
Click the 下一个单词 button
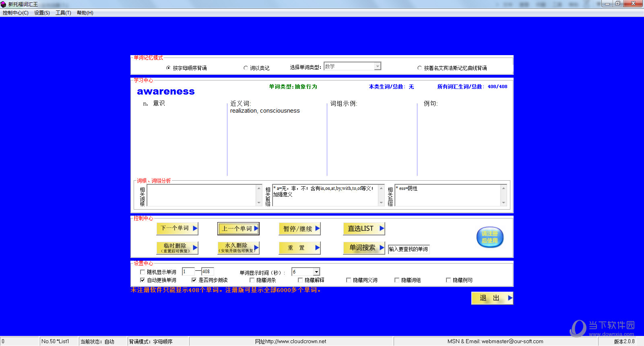177,229
